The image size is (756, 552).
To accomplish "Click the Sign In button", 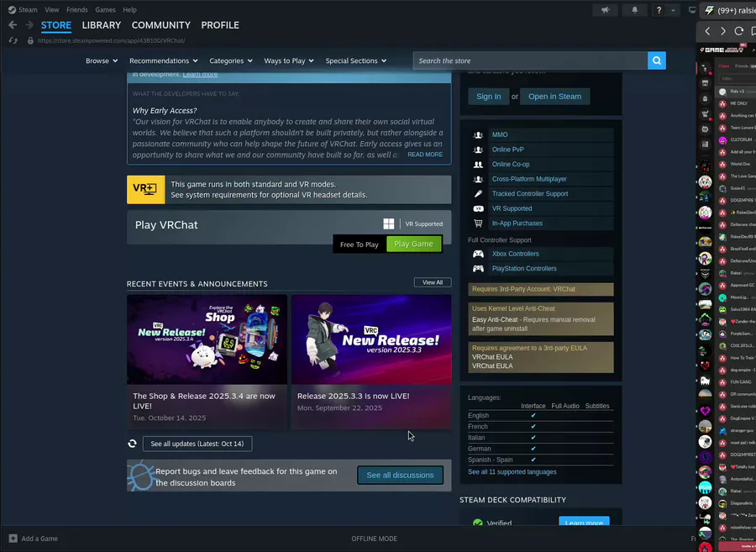I will click(488, 97).
